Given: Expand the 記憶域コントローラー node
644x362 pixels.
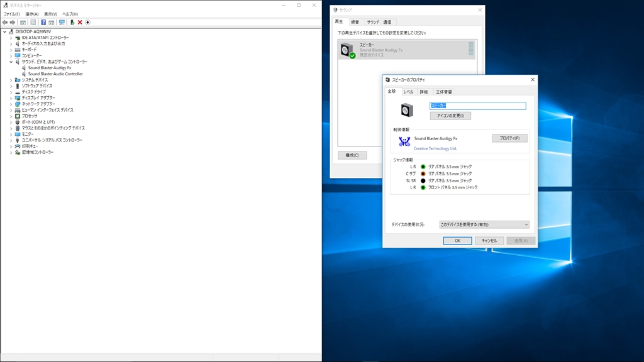Looking at the screenshot, I should click(11, 152).
